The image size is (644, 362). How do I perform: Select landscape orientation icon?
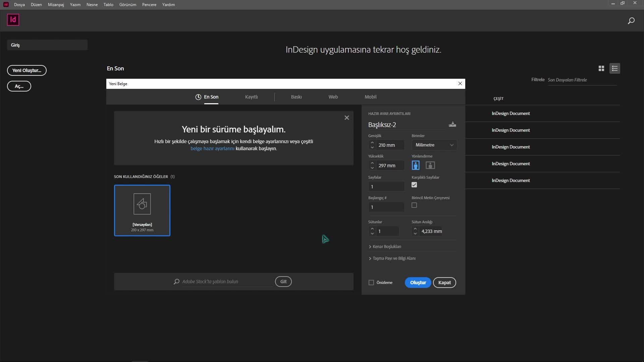[x=430, y=165]
